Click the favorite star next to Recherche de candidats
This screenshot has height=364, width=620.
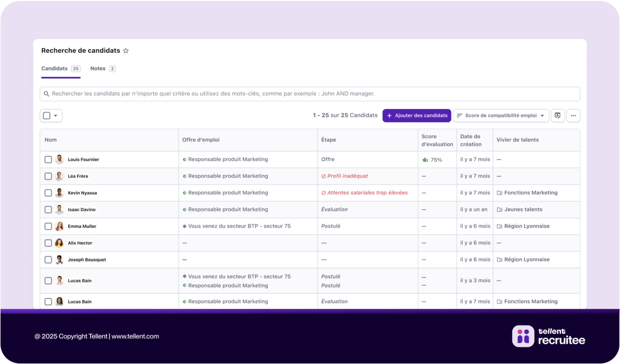pos(126,51)
